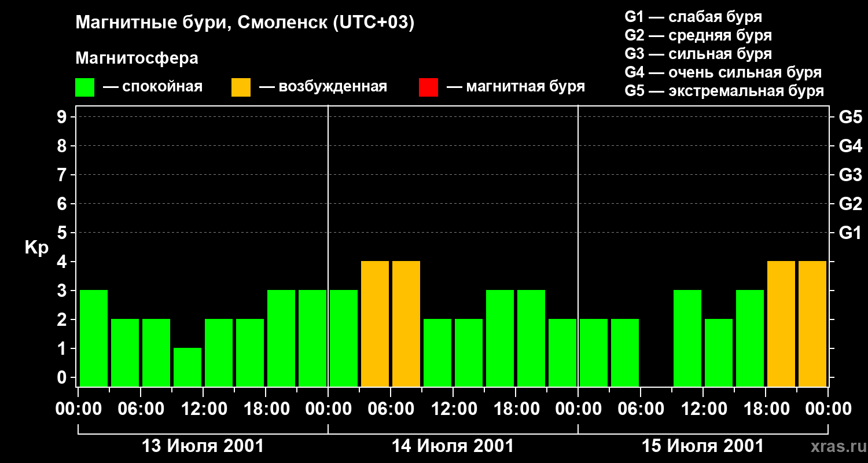Click the '18:00' time label under 14 July

[516, 409]
